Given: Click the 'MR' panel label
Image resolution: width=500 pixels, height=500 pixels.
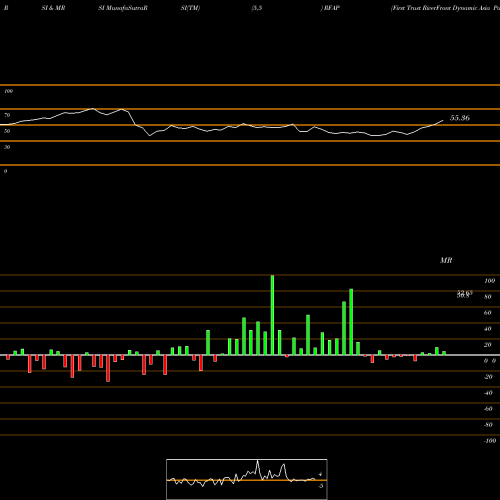Looking at the screenshot, I should pyautogui.click(x=446, y=260).
